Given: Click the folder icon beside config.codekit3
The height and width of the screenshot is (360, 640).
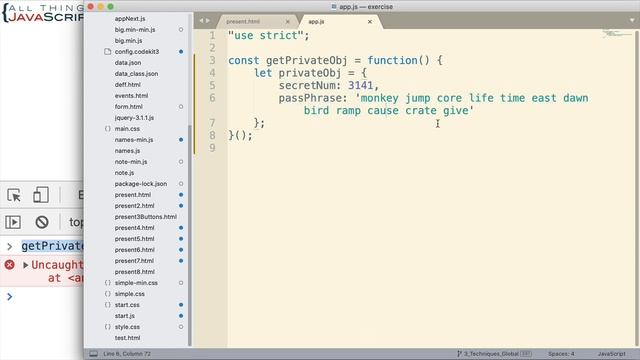Looking at the screenshot, I should click(x=107, y=51).
